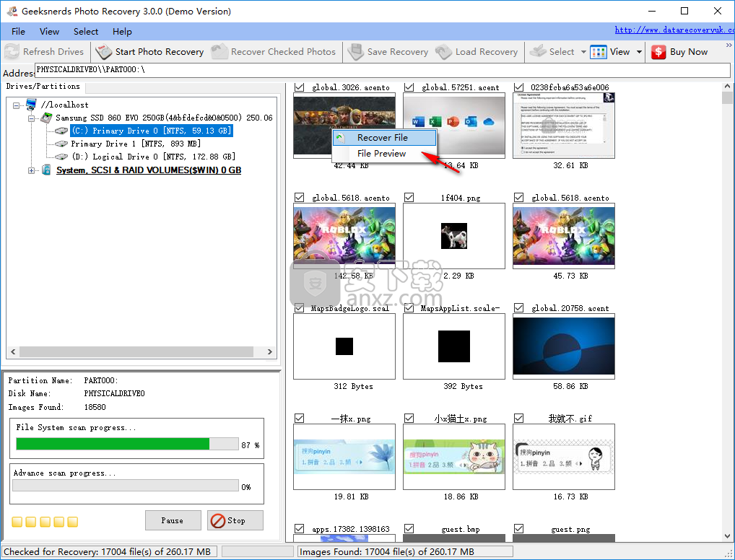Choose File Preview from context menu
The image size is (735, 560).
click(384, 154)
